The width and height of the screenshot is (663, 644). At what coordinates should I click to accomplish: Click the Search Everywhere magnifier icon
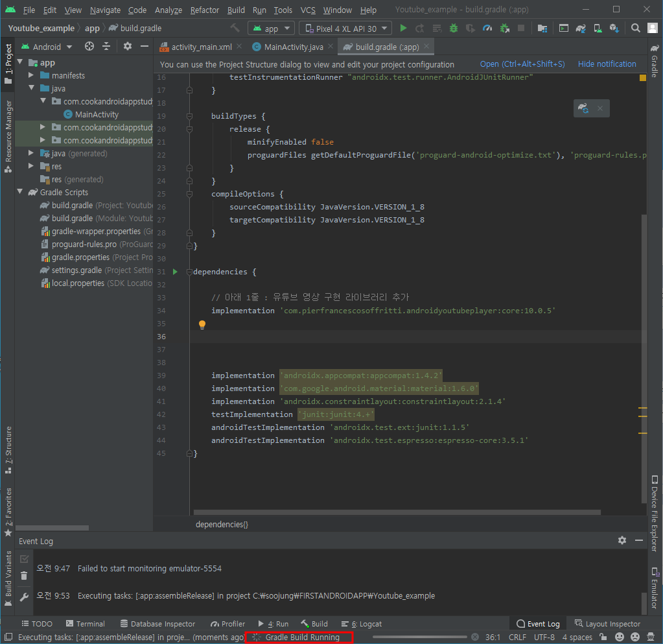635,29
